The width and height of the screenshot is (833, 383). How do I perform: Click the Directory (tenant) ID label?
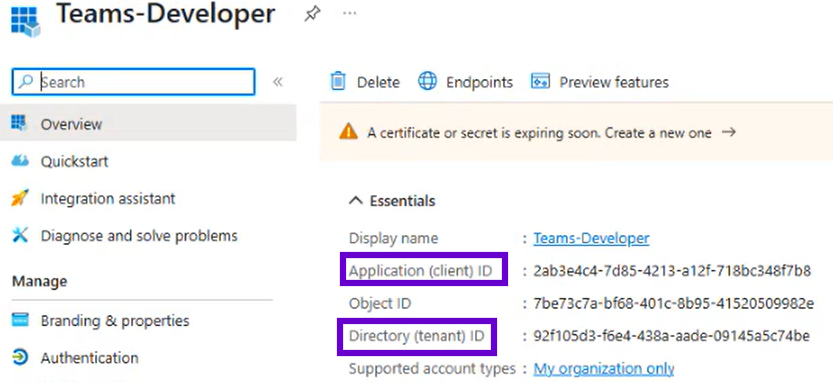417,336
